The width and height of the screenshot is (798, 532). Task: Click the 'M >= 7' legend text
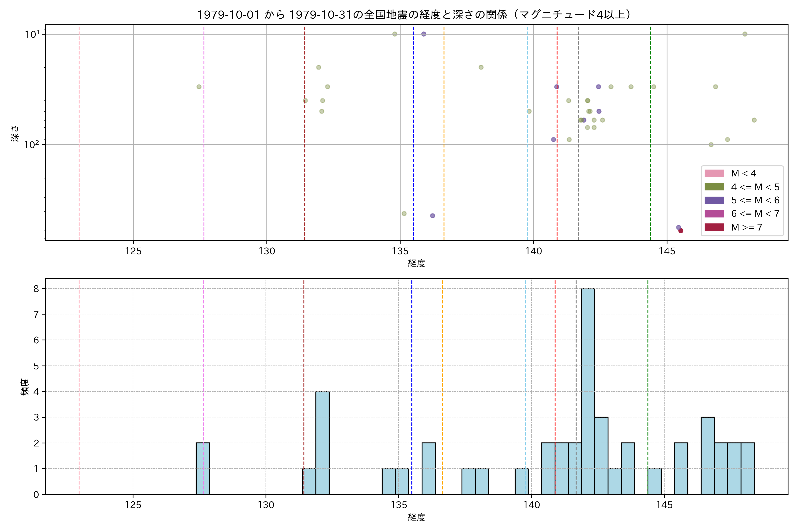point(747,227)
